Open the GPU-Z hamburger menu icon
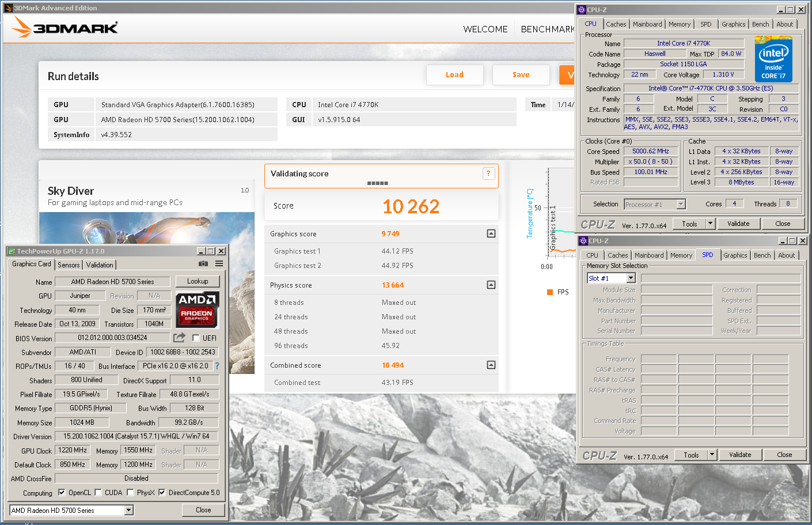The width and height of the screenshot is (812, 525). click(219, 263)
